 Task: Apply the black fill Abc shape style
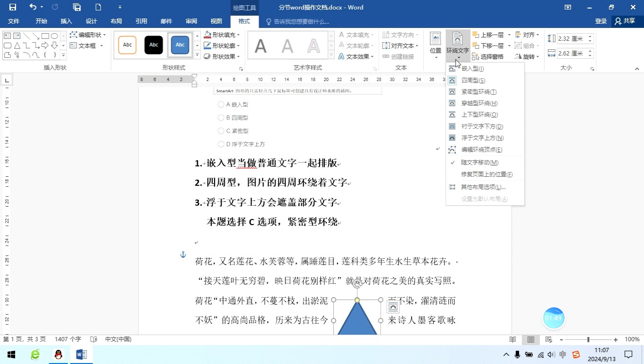pos(154,45)
